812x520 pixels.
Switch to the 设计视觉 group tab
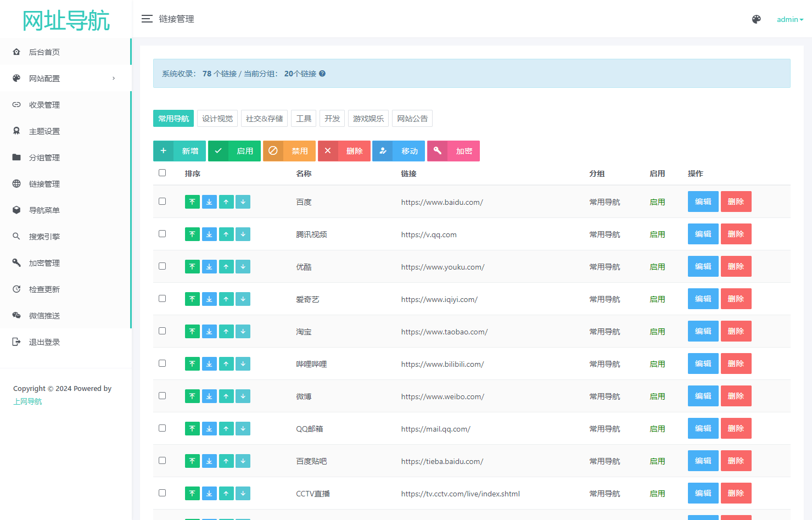coord(217,119)
